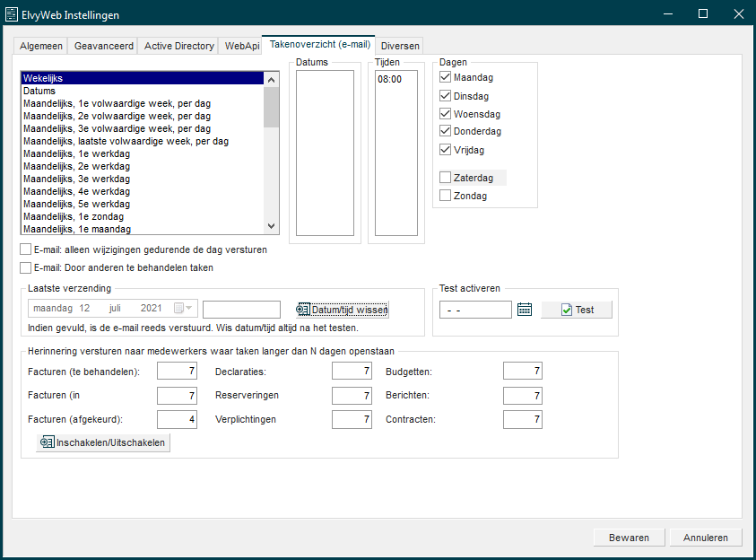Select 'Datums' in the schedule list
The height and width of the screenshot is (560, 756).
[x=143, y=91]
